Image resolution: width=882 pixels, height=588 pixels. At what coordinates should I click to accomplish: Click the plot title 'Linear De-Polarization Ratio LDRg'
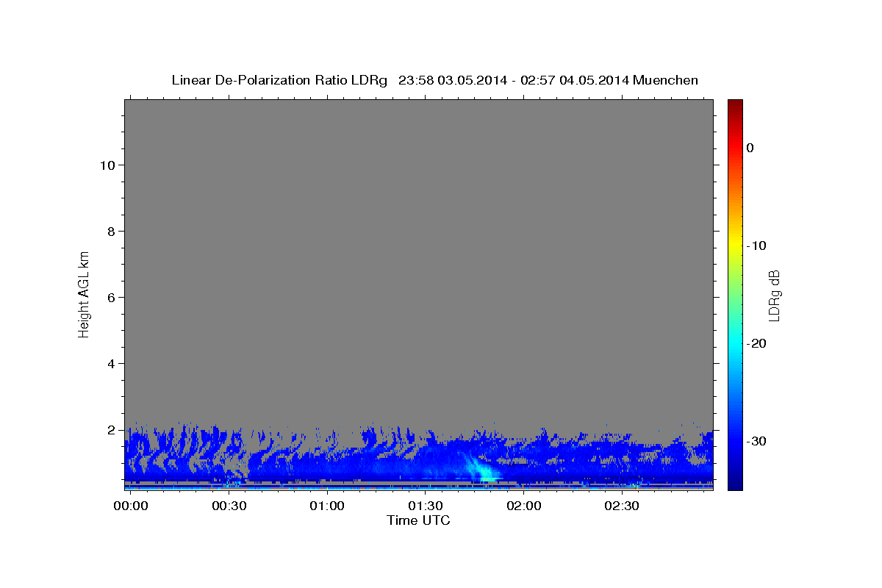279,80
